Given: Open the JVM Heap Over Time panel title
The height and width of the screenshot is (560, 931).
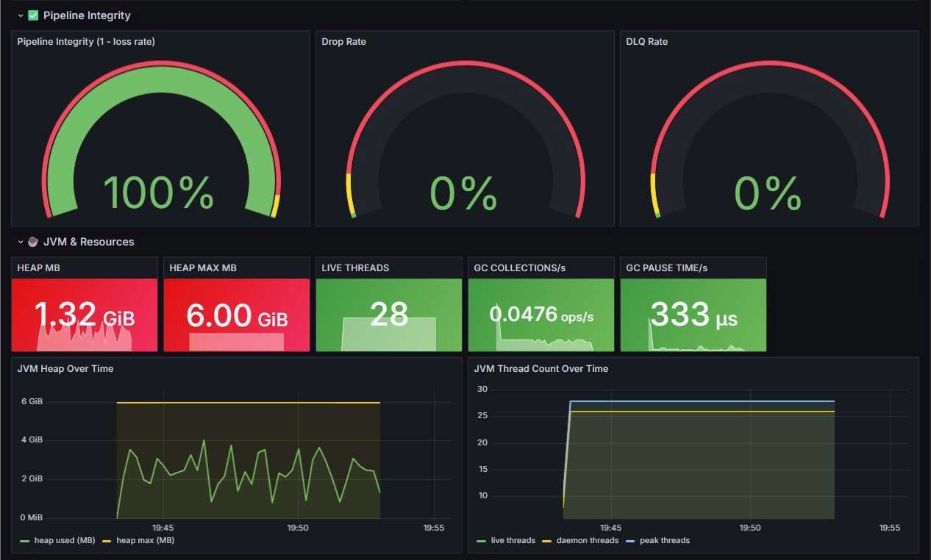Looking at the screenshot, I should (x=65, y=368).
